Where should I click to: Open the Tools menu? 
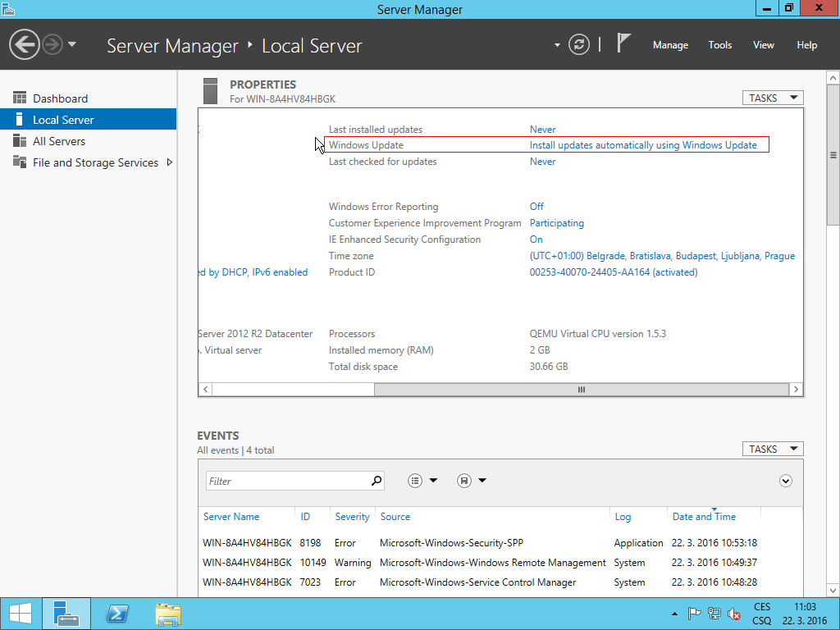click(x=719, y=45)
